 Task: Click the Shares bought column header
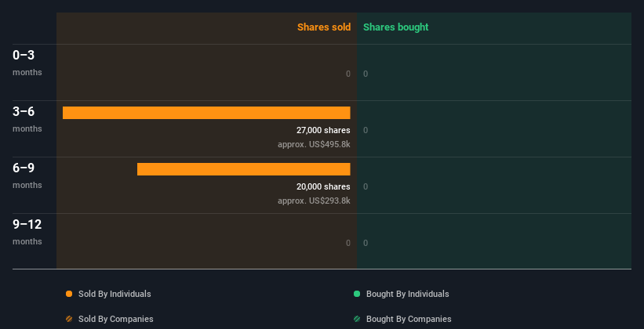point(396,27)
